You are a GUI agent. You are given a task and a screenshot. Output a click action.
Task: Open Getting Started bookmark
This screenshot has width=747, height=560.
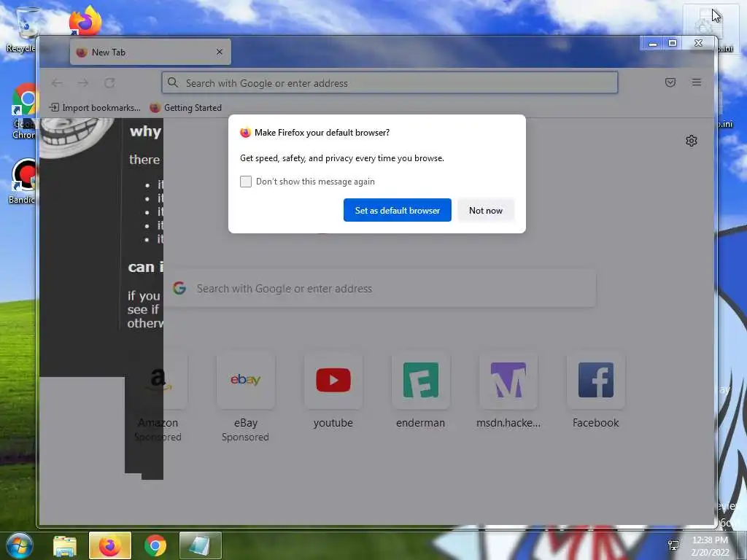(186, 108)
